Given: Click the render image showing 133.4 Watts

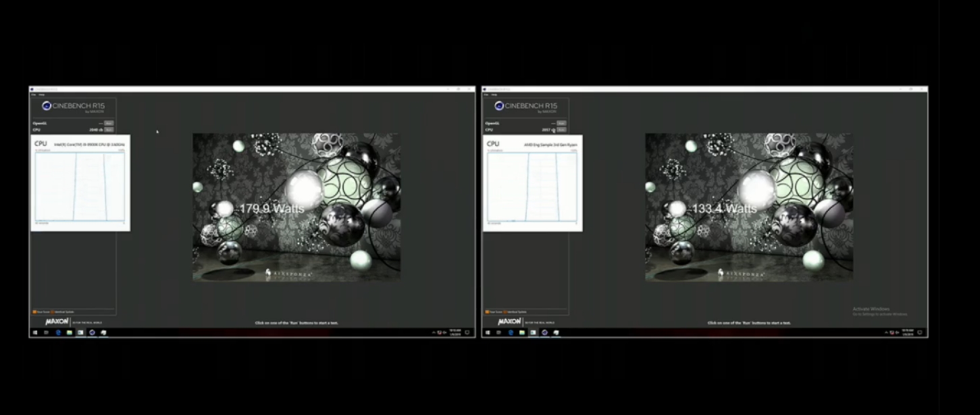Looking at the screenshot, I should [x=749, y=207].
